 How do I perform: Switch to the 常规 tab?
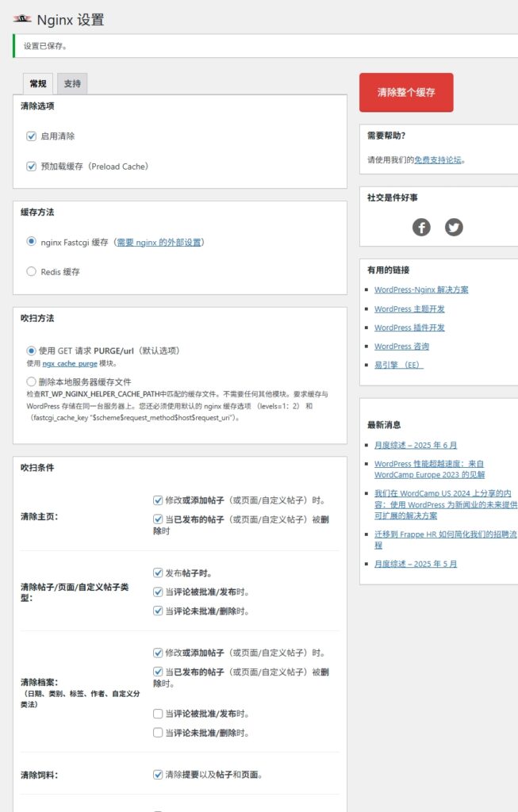(x=38, y=83)
